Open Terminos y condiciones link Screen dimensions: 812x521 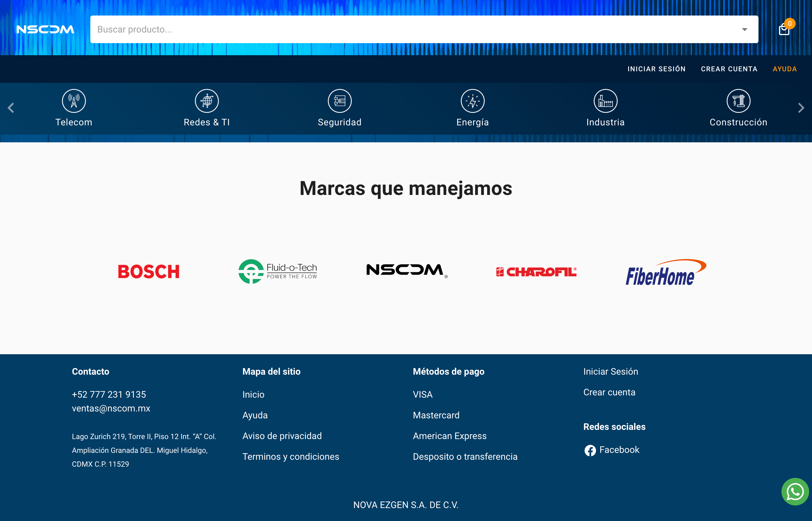pyautogui.click(x=291, y=456)
